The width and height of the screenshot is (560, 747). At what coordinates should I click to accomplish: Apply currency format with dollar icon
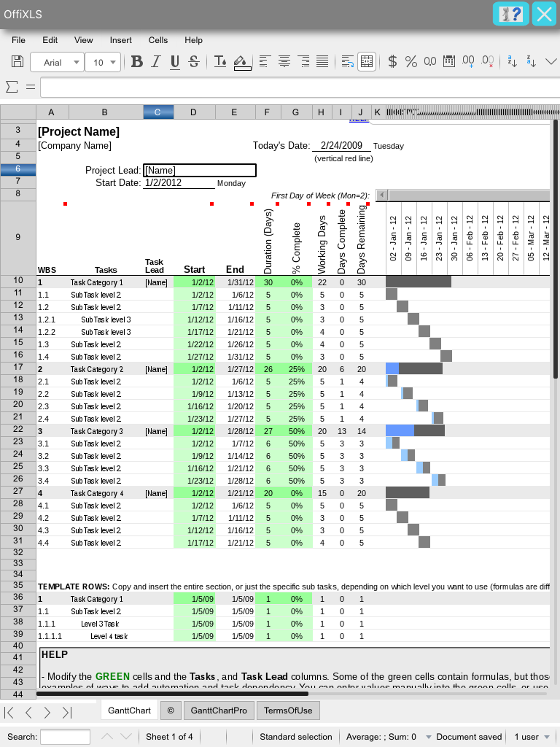tap(392, 62)
